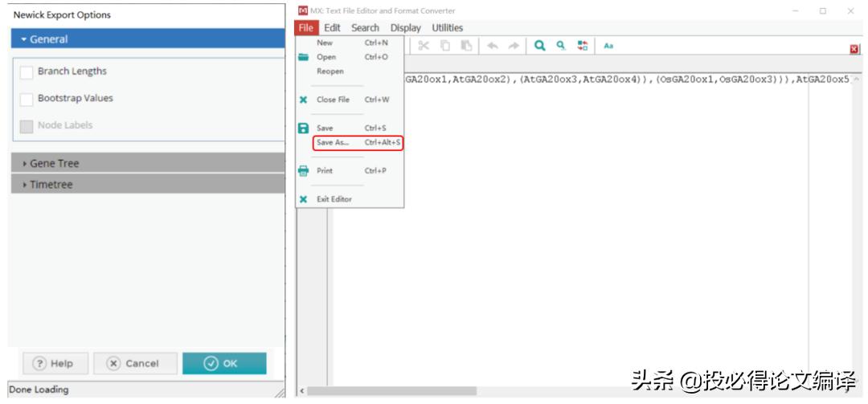Image resolution: width=868 pixels, height=404 pixels.
Task: Click the Find and Replace icon
Action: (580, 47)
